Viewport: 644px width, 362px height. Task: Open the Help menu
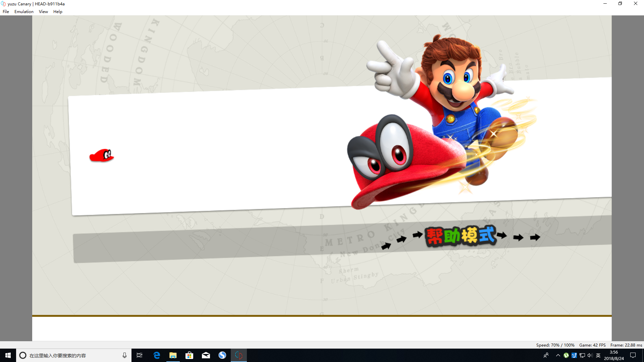click(58, 11)
